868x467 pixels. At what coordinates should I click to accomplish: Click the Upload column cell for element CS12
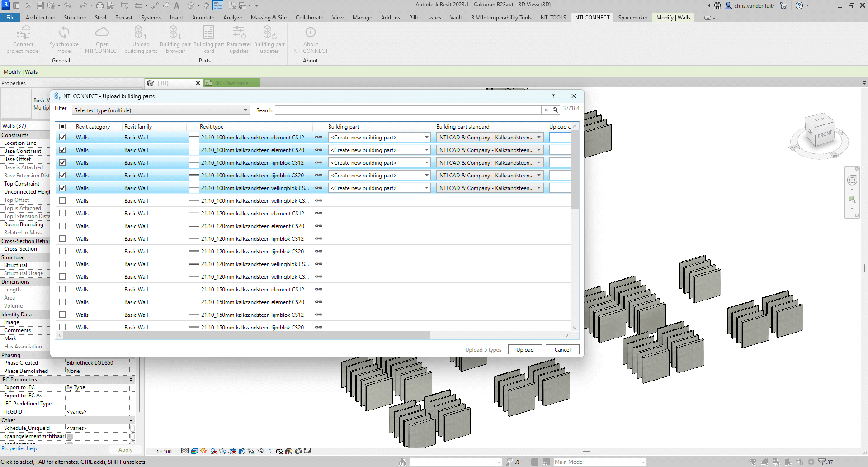click(560, 137)
